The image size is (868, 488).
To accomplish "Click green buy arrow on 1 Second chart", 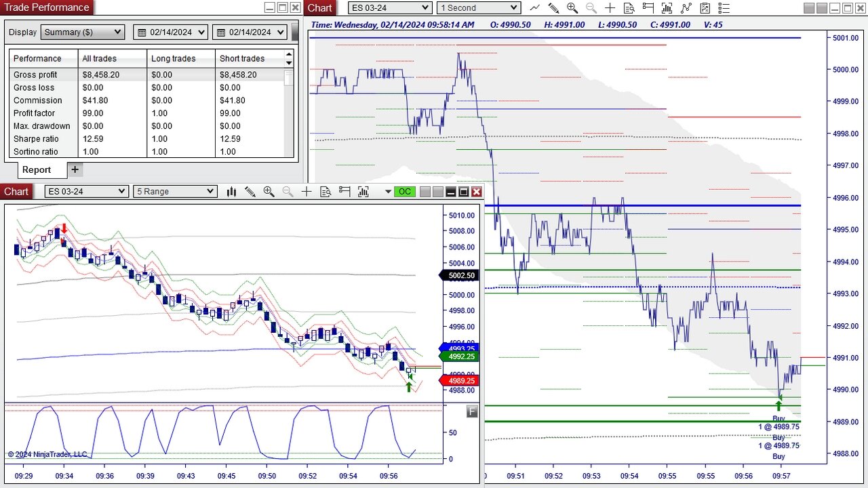I will point(778,405).
